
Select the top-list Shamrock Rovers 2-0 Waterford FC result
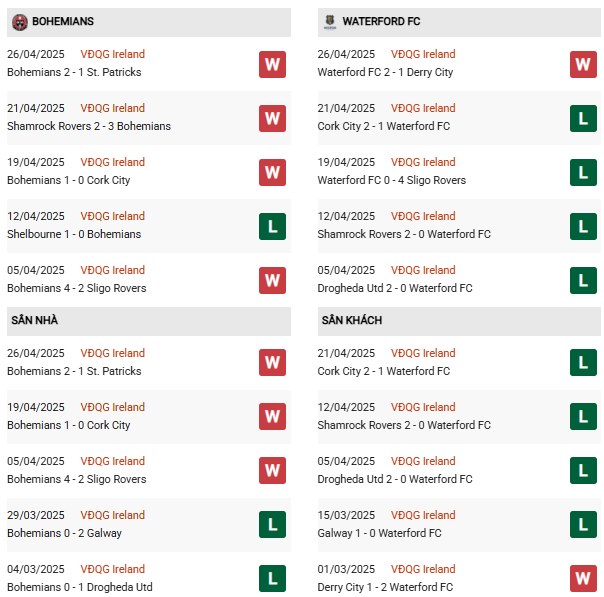[x=404, y=234]
